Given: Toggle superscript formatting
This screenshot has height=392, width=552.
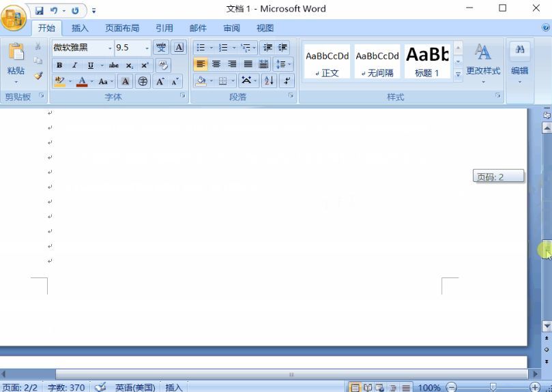Looking at the screenshot, I should point(145,65).
